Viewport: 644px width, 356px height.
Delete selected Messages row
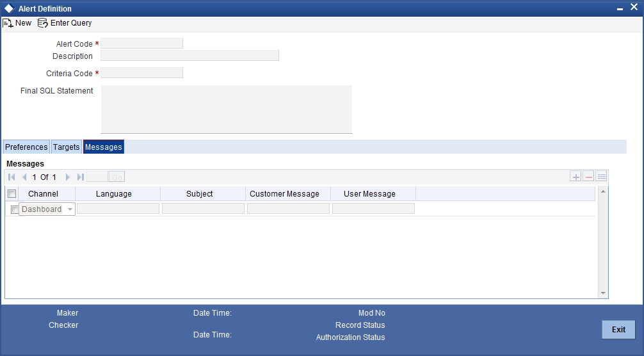pyautogui.click(x=588, y=177)
